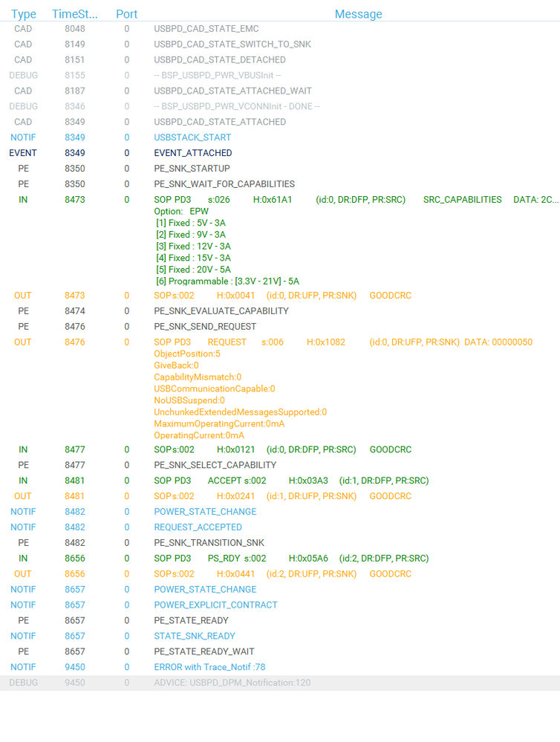Click the Option: EPW line
This screenshot has width=560, height=742.
coord(180,212)
